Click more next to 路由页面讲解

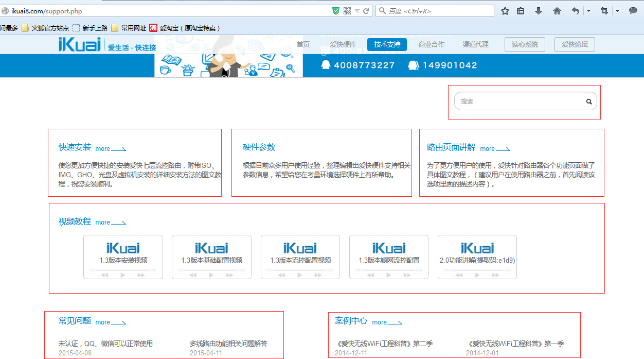pyautogui.click(x=495, y=149)
